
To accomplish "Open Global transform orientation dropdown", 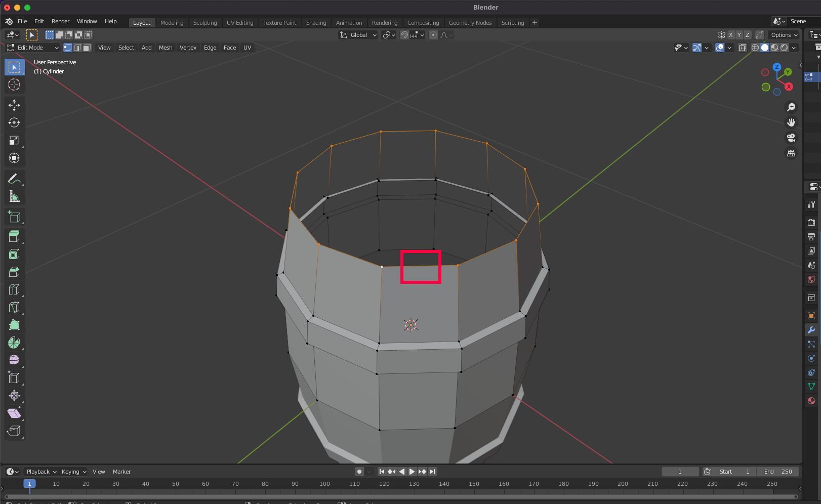I will click(x=358, y=35).
